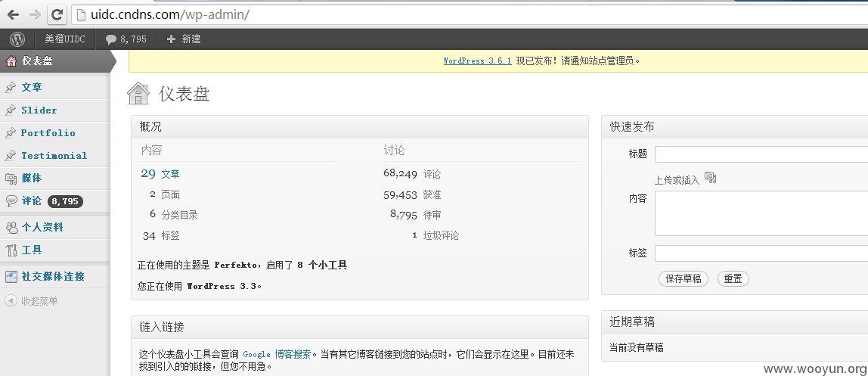Click the users icon beside 个人资料

(x=11, y=228)
